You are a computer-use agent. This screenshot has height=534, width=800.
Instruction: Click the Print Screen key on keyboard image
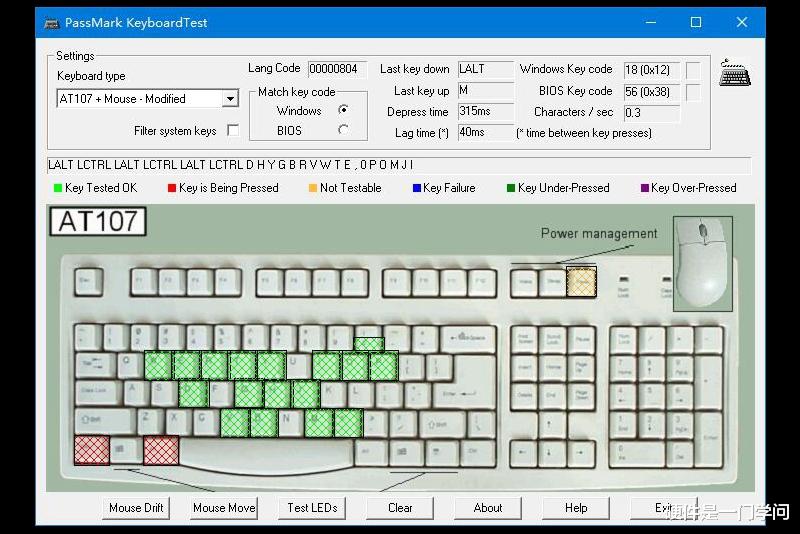coord(524,340)
